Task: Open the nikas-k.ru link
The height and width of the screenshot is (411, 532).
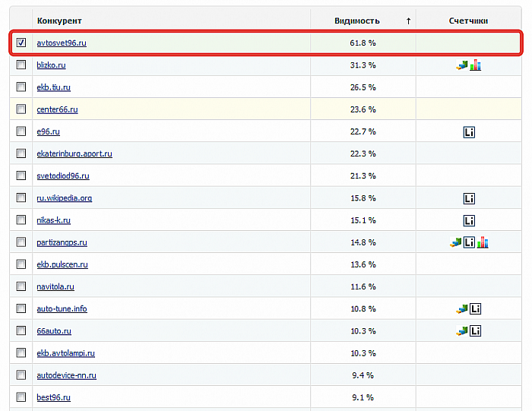Action: [x=54, y=220]
